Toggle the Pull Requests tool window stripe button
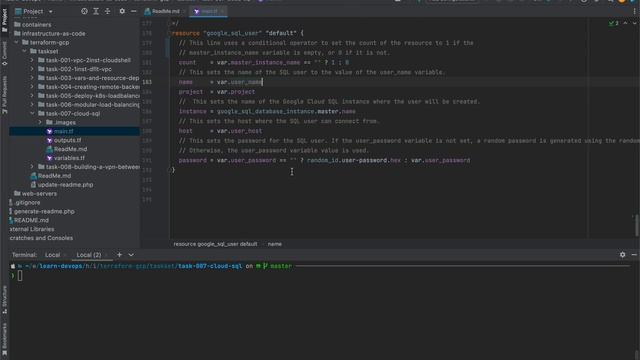The height and width of the screenshot is (360, 640). [4, 94]
